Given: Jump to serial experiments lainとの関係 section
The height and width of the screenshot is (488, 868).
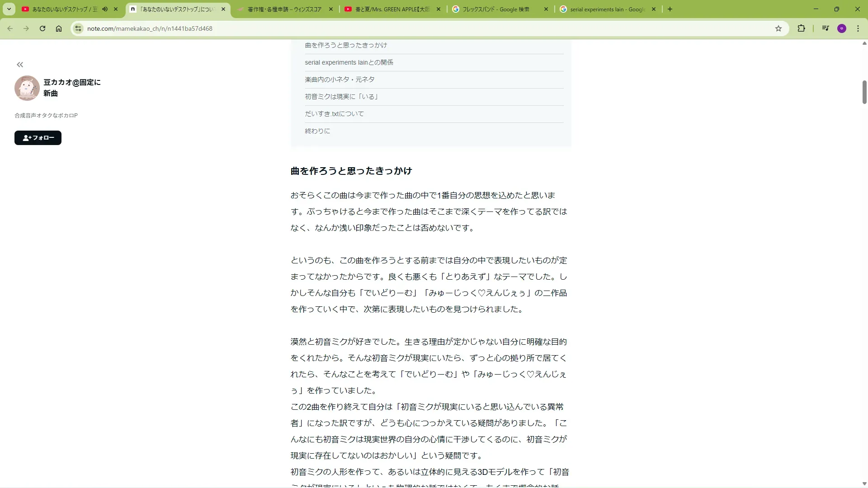Looking at the screenshot, I should pos(349,62).
